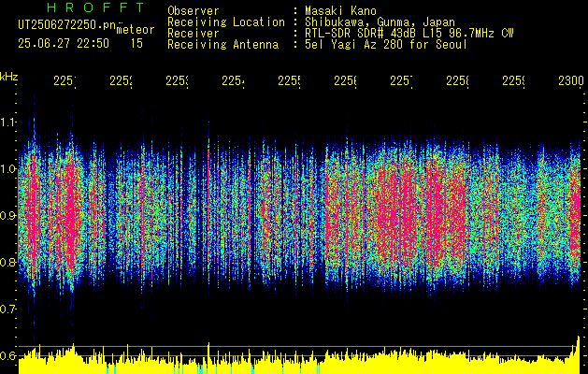Click the observer name Masaki Kano
Image resolution: width=588 pixels, height=374 pixels.
pyautogui.click(x=340, y=10)
